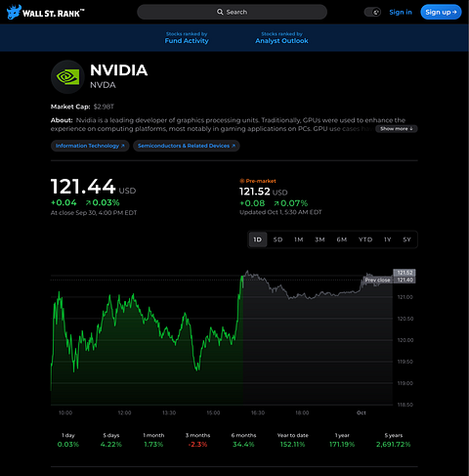Screen dimensions: 469x476
Task: Select the 1D chart range
Action: (x=258, y=239)
